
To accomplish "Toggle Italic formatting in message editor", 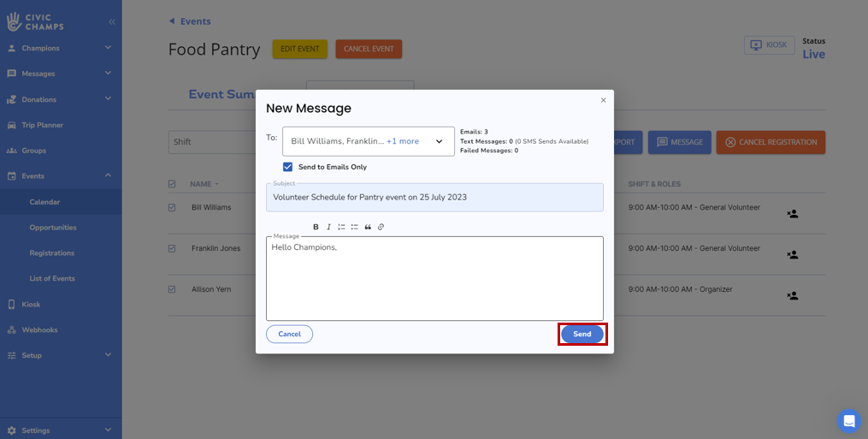I will pos(328,227).
